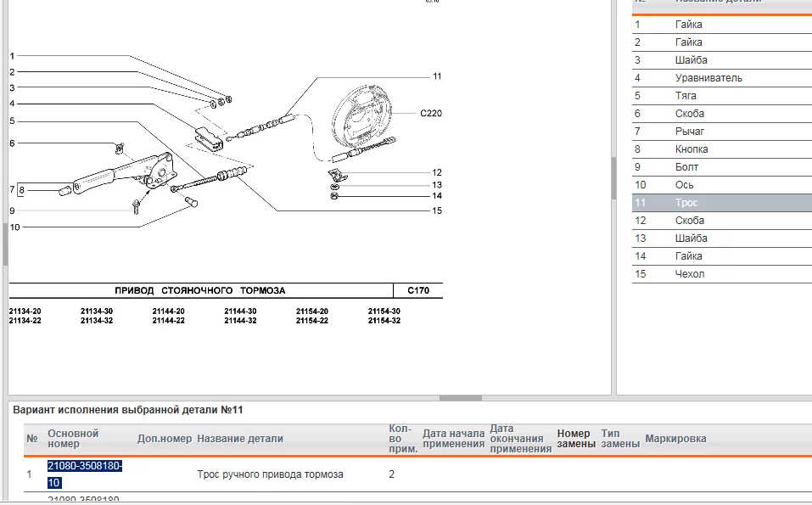Click Трос ручного привода тормоза cell
Screen dimensions: 812x505
point(270,474)
